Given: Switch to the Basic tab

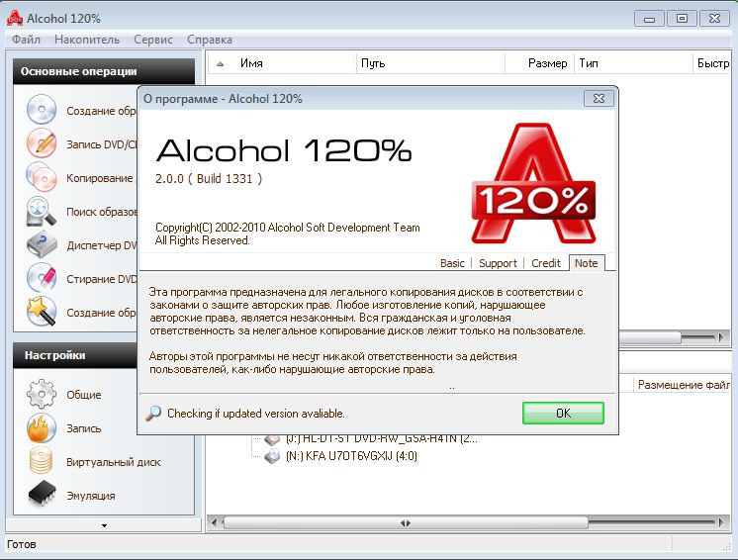Looking at the screenshot, I should coord(452,263).
